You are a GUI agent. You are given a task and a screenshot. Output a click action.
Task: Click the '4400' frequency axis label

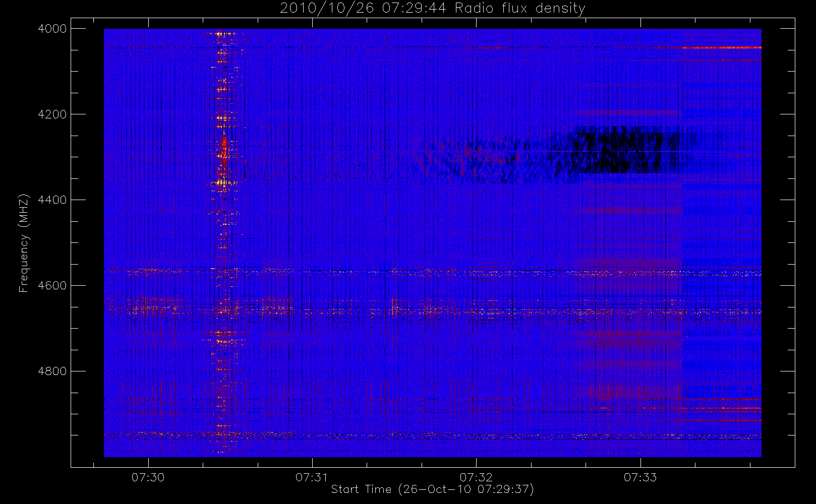click(x=52, y=200)
